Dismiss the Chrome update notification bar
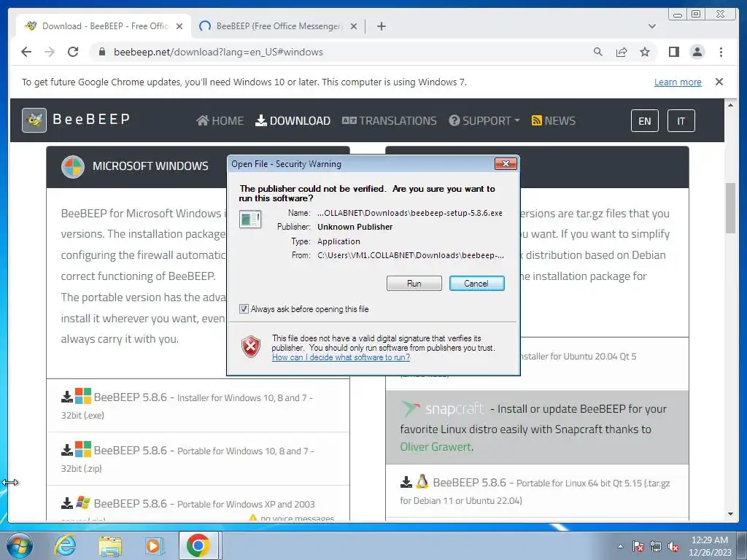 pos(719,82)
